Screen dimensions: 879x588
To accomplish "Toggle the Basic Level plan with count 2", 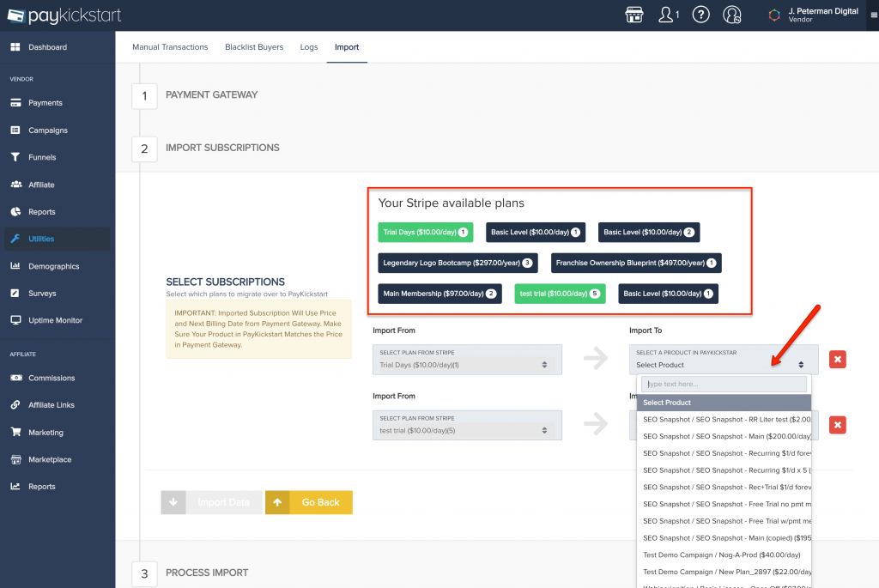I will tap(649, 232).
